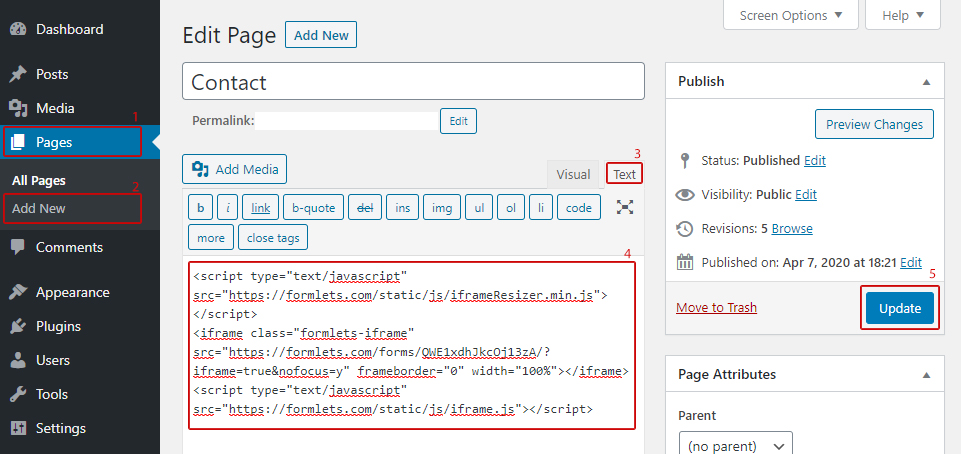Image resolution: width=961 pixels, height=454 pixels.
Task: Click the Preview Changes button
Action: coord(874,124)
